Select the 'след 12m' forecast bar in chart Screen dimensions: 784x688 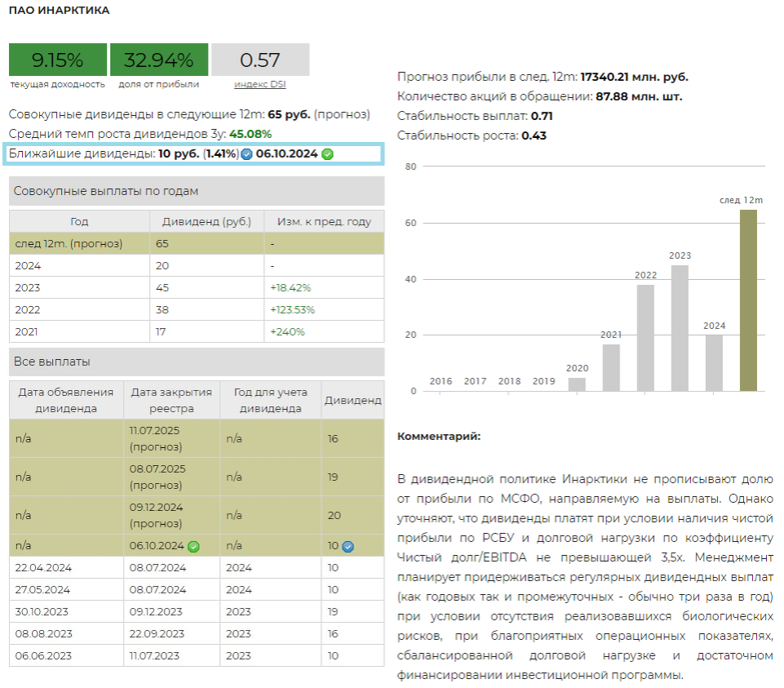click(x=748, y=300)
